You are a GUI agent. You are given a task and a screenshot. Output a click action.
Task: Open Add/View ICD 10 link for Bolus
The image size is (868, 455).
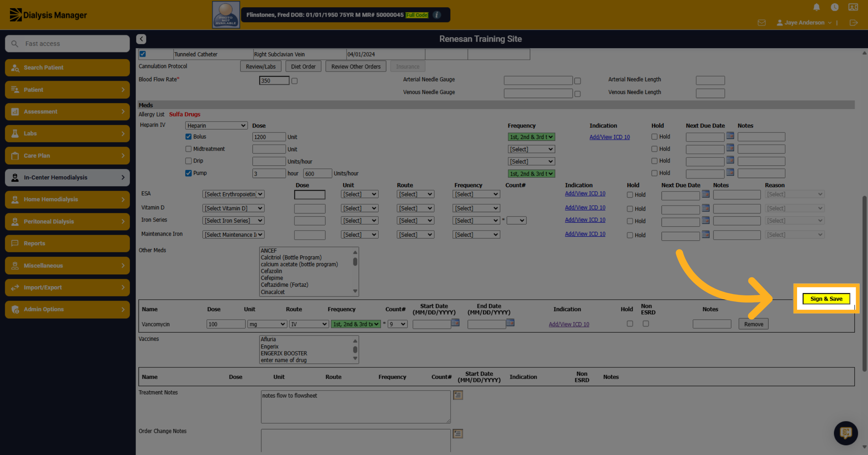pyautogui.click(x=609, y=137)
